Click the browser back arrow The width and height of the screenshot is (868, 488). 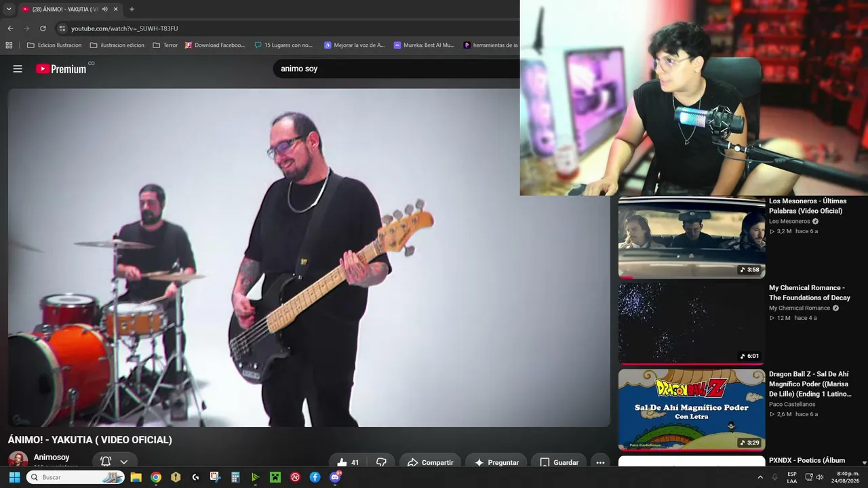[x=10, y=28]
